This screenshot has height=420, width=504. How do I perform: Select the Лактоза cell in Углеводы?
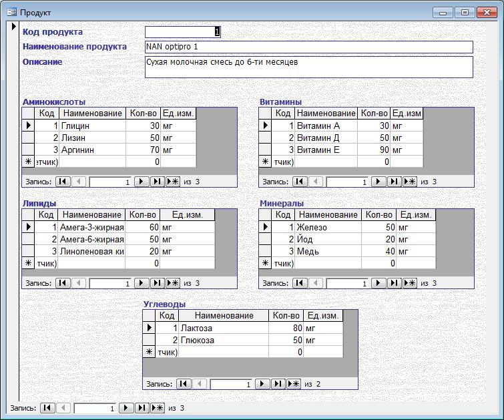[x=223, y=328]
